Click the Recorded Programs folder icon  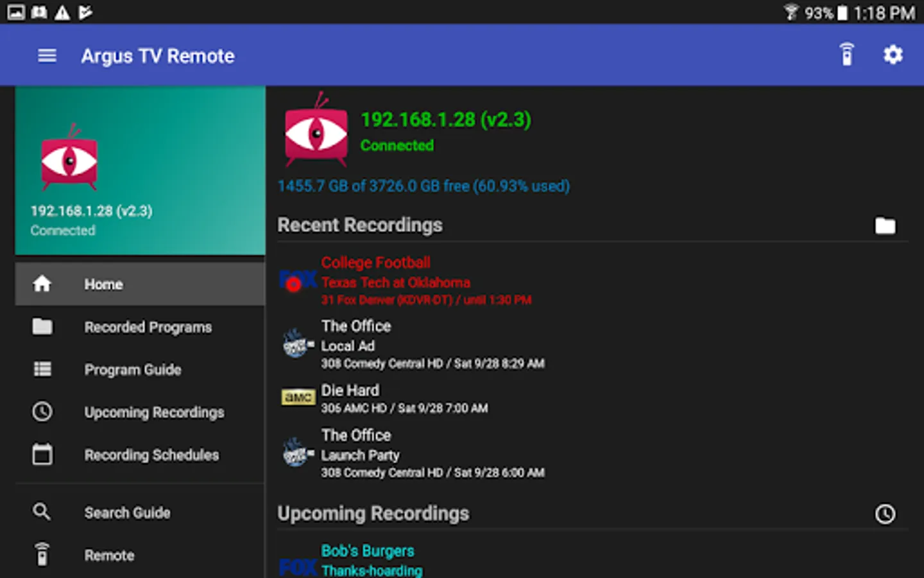tap(42, 326)
